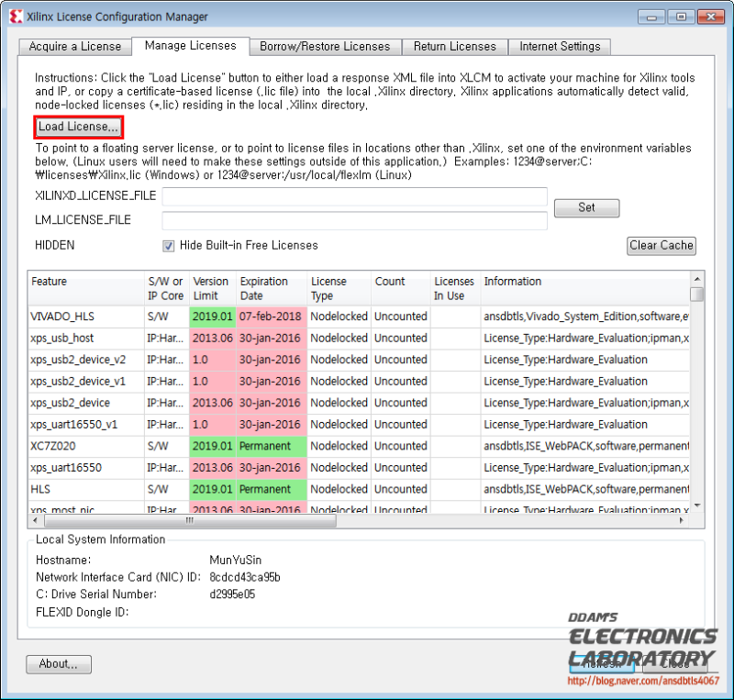Open the About dialog
This screenshot has width=734, height=700.
(x=58, y=663)
